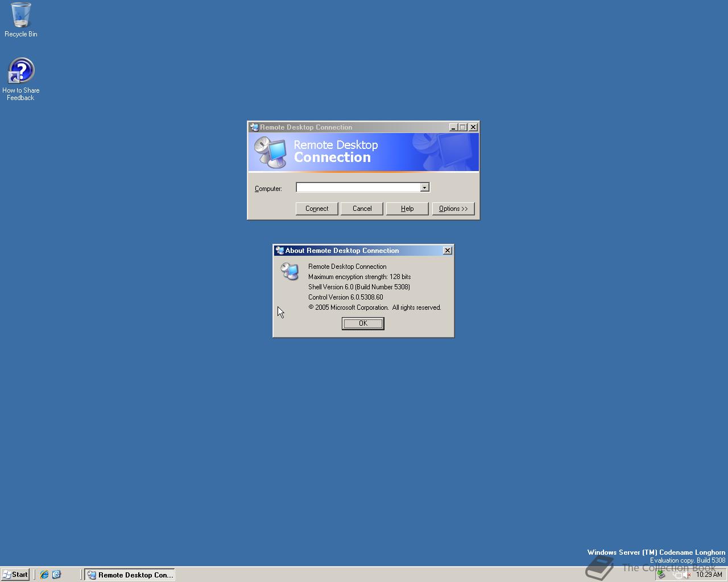The width and height of the screenshot is (728, 582).
Task: Click the taskbar clock showing 10:29 AM
Action: coord(709,575)
